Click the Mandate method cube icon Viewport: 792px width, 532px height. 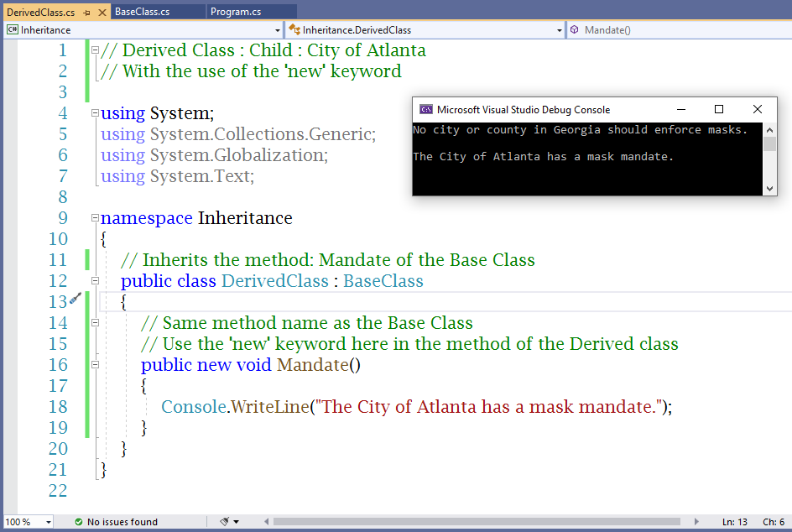pyautogui.click(x=575, y=30)
